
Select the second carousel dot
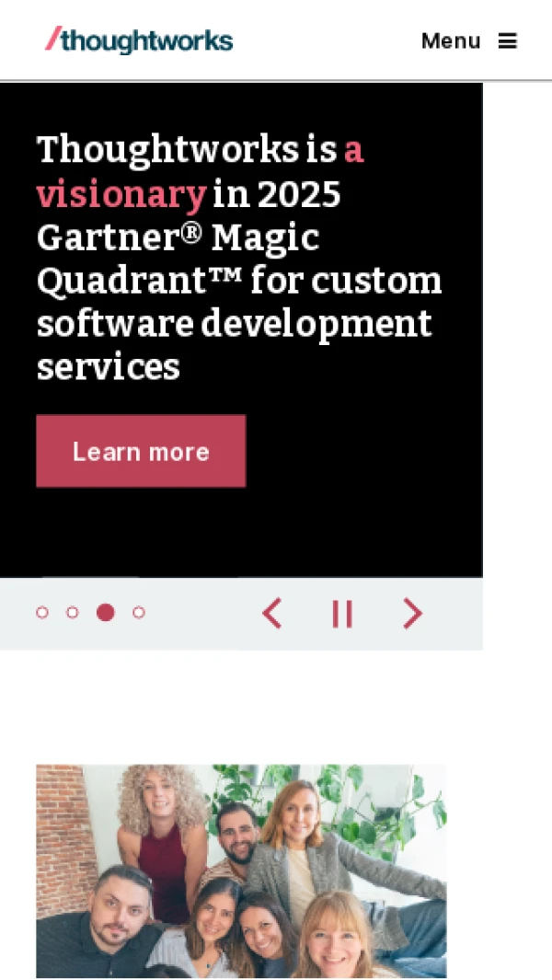pos(73,613)
